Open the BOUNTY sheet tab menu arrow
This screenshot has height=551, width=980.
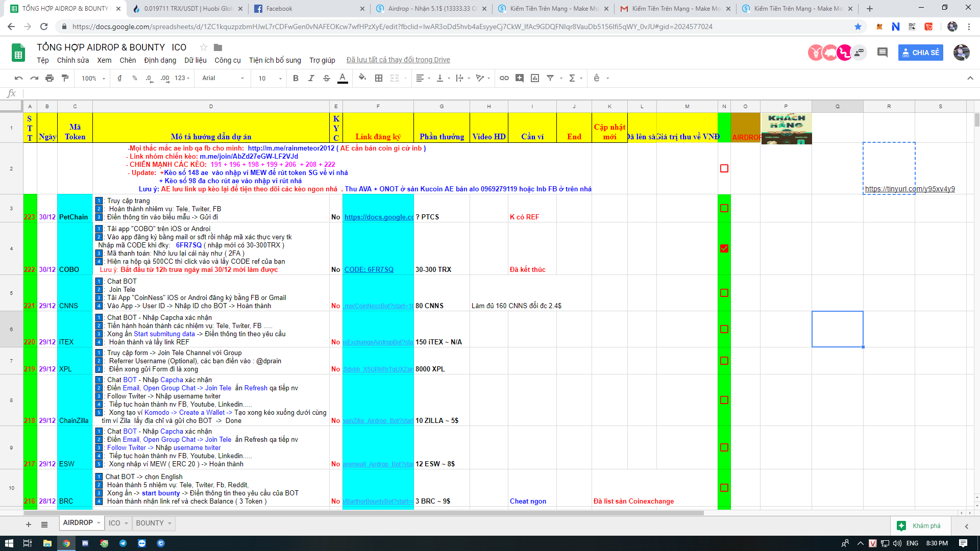(x=169, y=523)
